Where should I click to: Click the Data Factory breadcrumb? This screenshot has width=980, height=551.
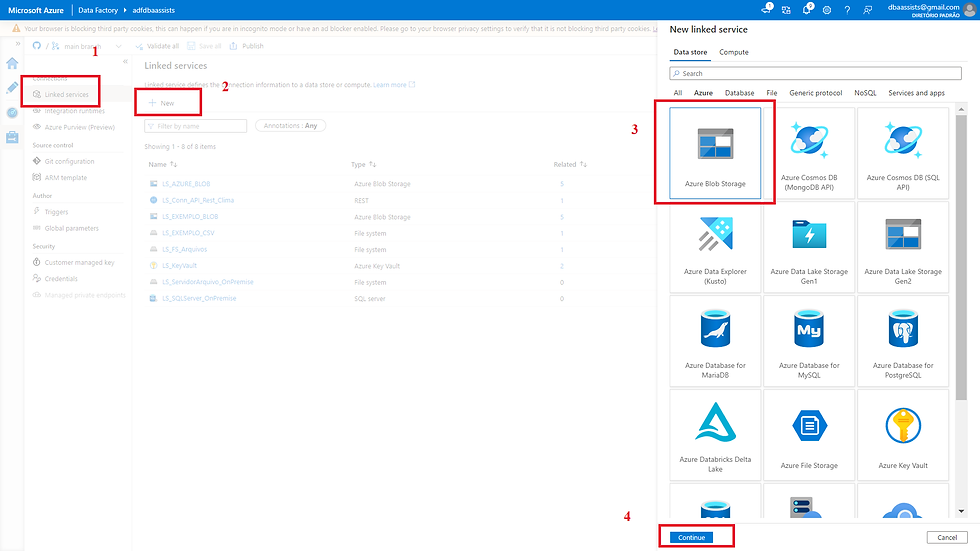tap(98, 10)
